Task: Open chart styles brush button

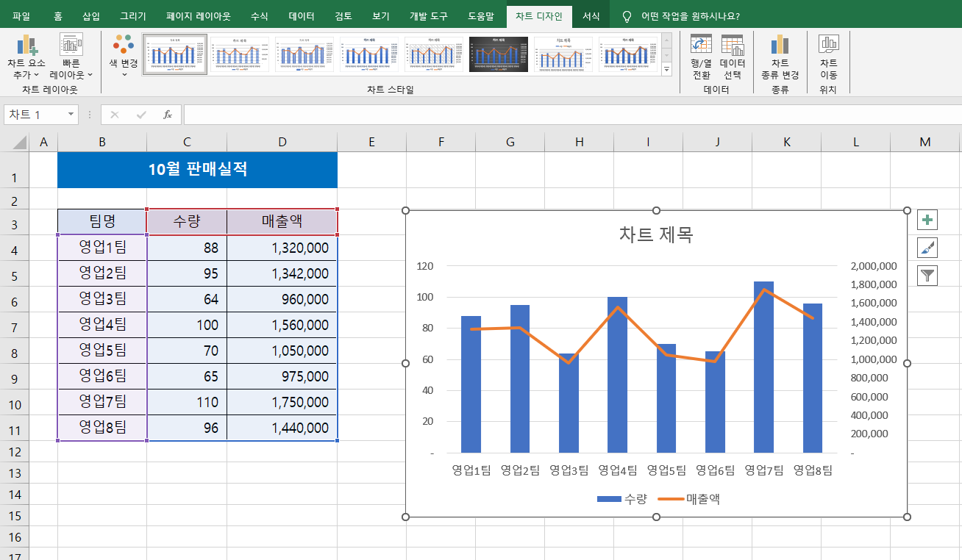Action: coord(928,248)
